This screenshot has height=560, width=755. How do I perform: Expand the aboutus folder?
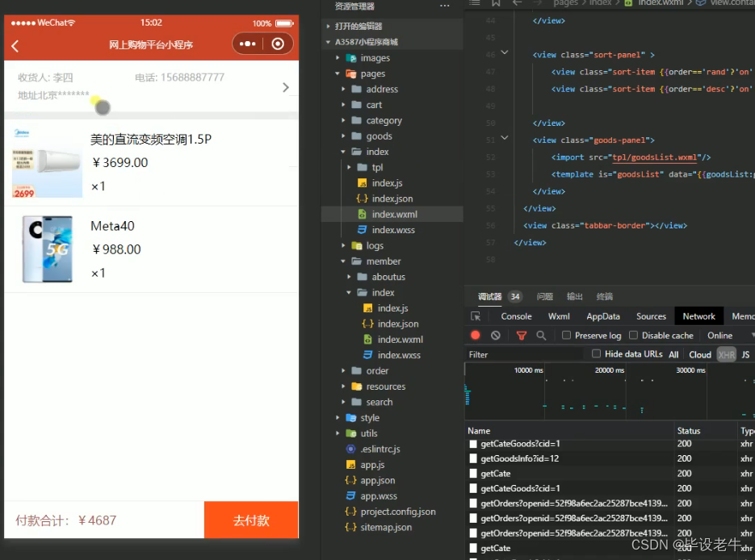pos(349,277)
